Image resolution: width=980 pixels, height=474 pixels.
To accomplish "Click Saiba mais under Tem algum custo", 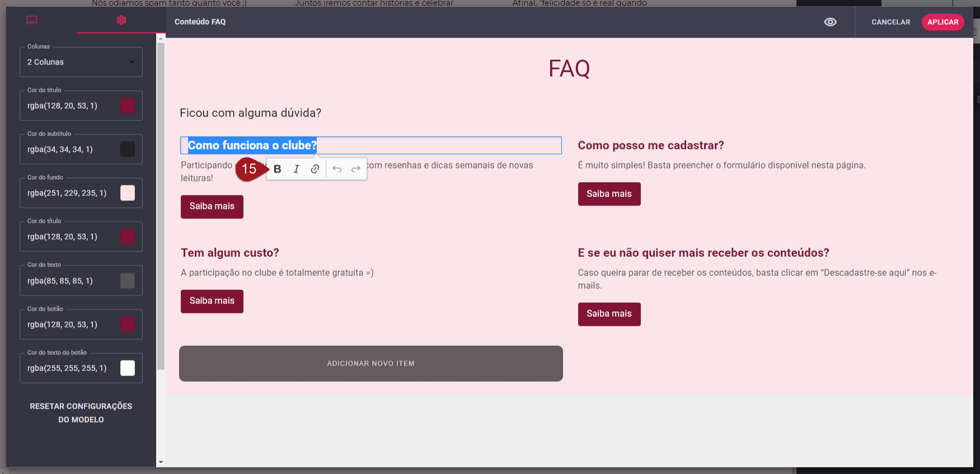I will pos(212,301).
